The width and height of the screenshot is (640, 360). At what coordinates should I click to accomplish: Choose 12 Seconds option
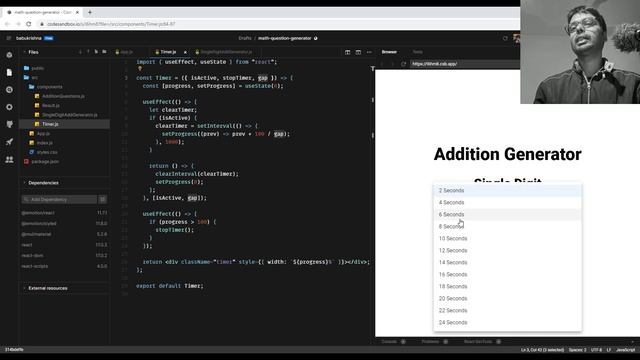pos(507,251)
